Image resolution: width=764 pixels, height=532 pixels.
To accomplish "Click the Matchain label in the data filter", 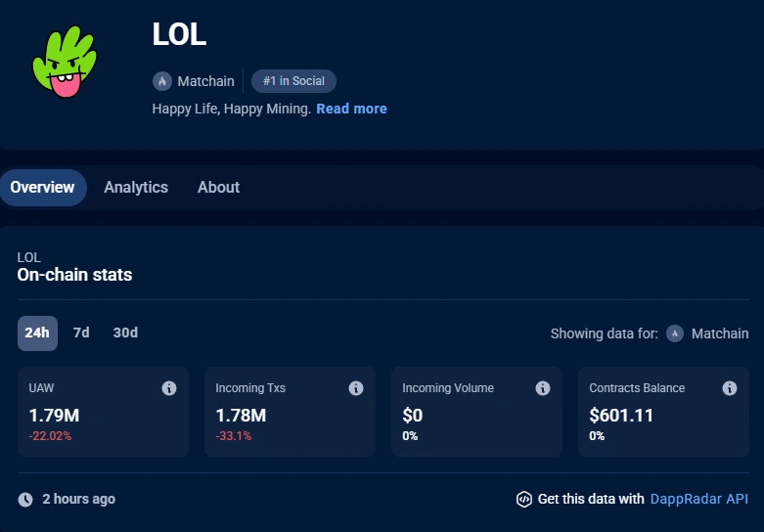I will click(x=720, y=333).
